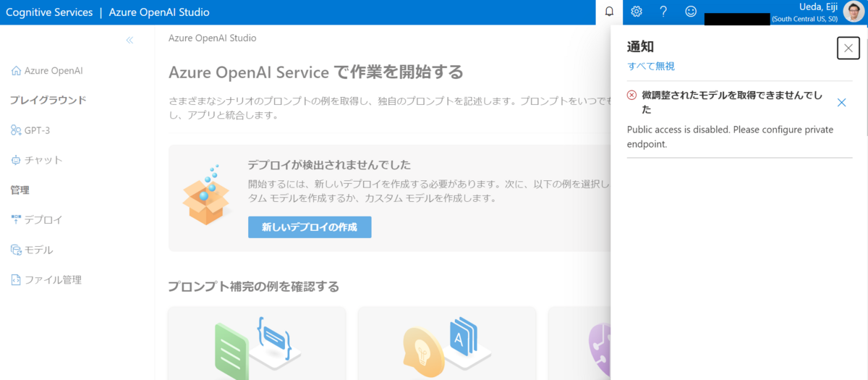Collapse the left navigation sidebar
Image resolution: width=868 pixels, height=380 pixels.
tap(129, 41)
